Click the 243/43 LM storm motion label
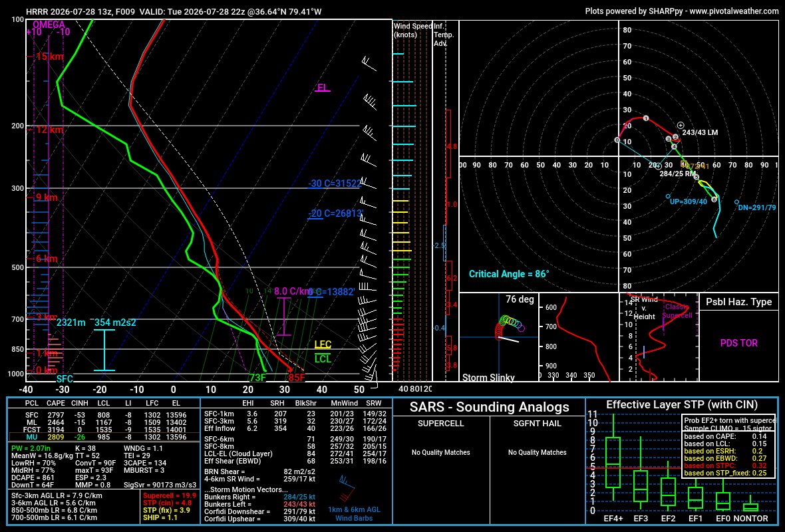The width and height of the screenshot is (785, 532). click(x=700, y=132)
